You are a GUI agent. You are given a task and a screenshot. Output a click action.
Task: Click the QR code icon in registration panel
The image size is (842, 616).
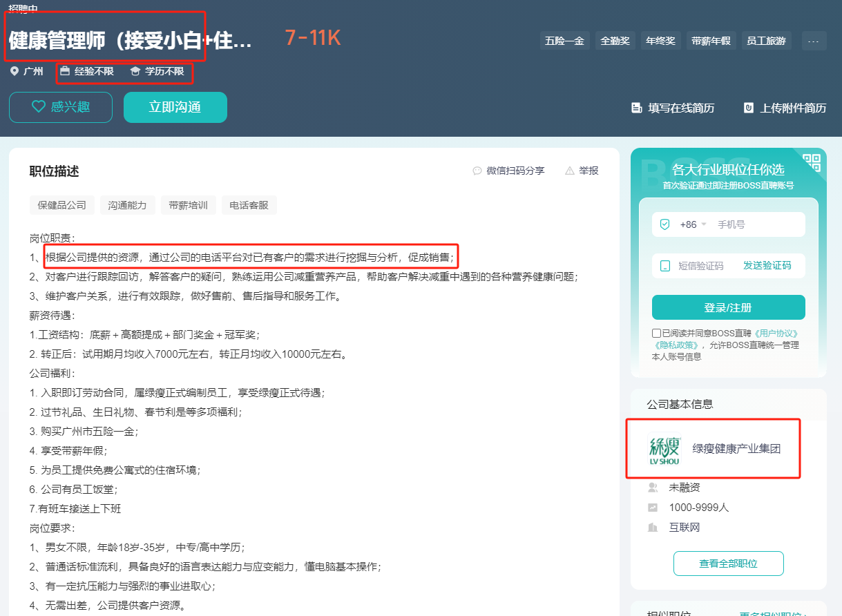pos(812,163)
